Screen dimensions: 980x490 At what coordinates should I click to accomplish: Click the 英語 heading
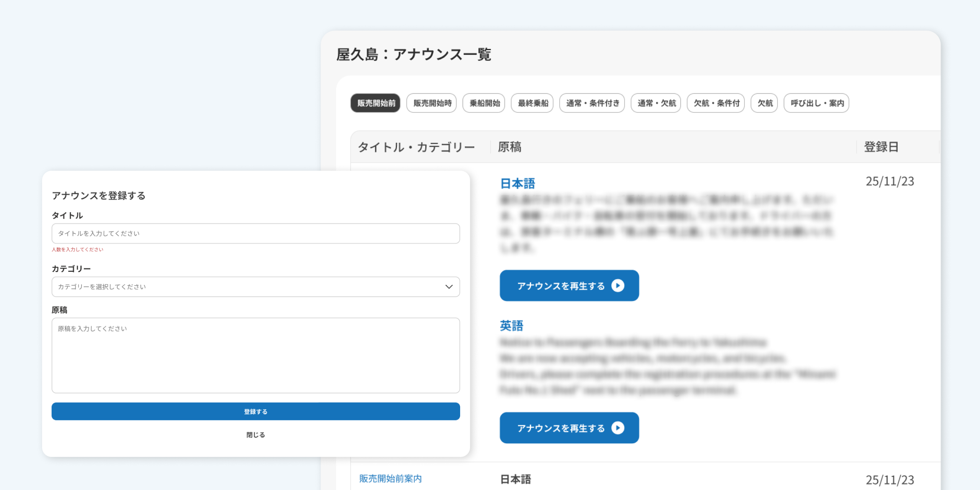[511, 326]
